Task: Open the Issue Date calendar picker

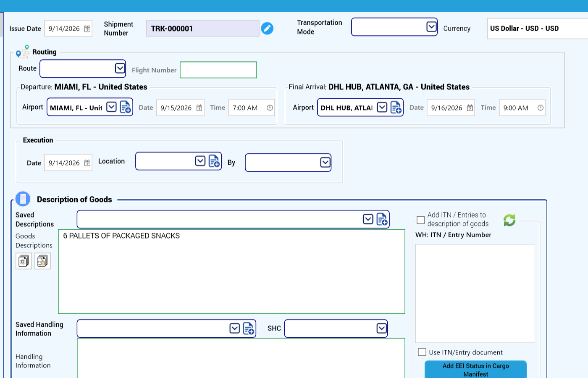Action: pos(87,29)
